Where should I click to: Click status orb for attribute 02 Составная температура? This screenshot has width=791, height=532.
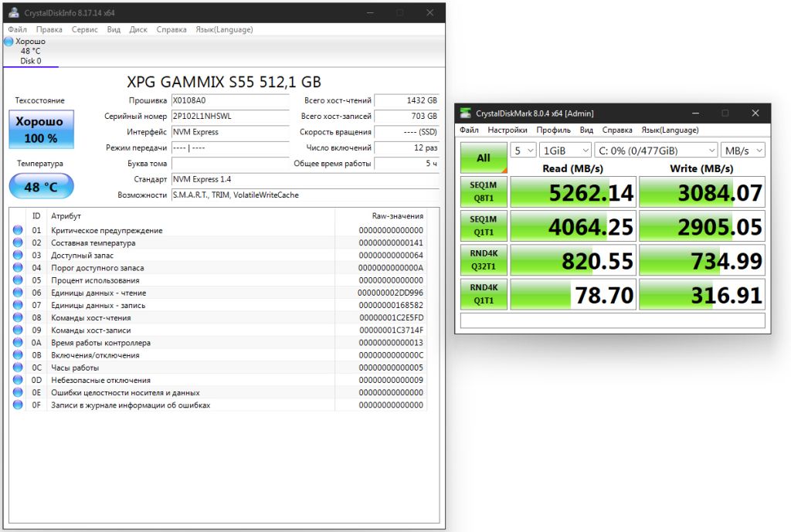point(18,242)
